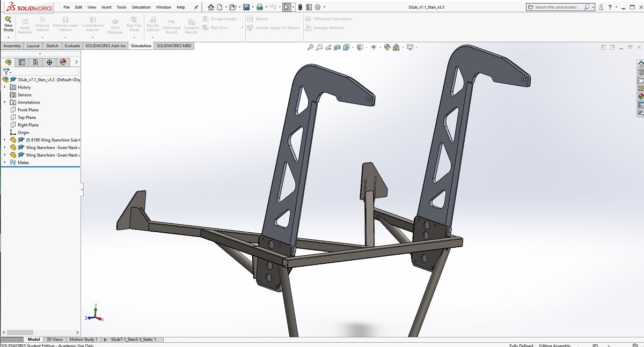Image resolution: width=644 pixels, height=347 pixels.
Task: Create a new document with the New icon
Action: click(219, 7)
